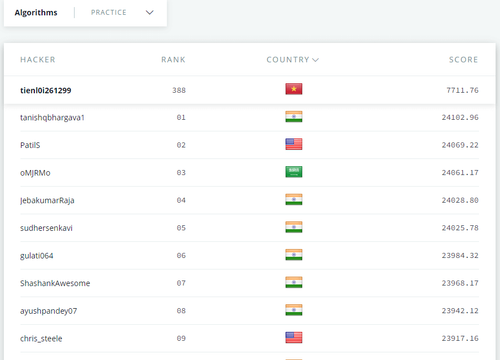Screen dimensions: 500x360
Task: Click rank 02 cell
Action: tap(181, 145)
